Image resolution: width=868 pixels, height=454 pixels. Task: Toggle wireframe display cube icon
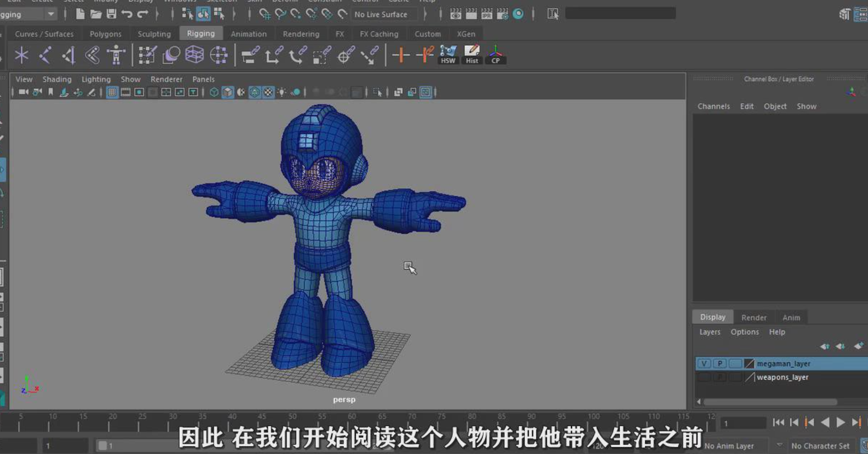(214, 92)
